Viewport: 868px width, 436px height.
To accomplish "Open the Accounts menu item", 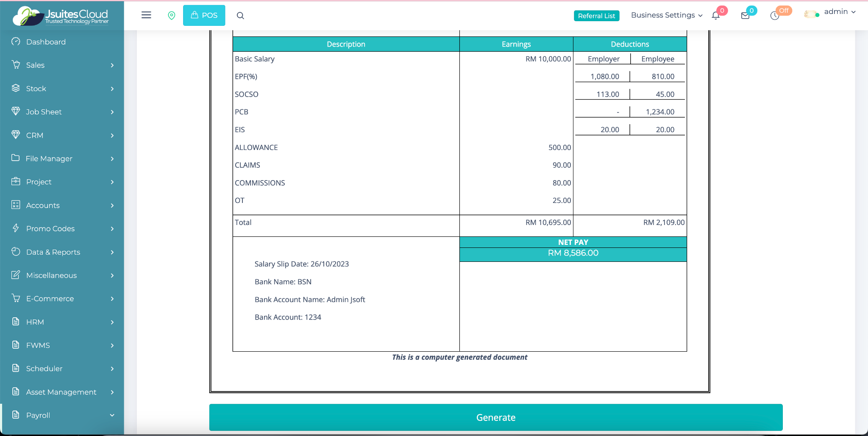I will click(x=43, y=205).
